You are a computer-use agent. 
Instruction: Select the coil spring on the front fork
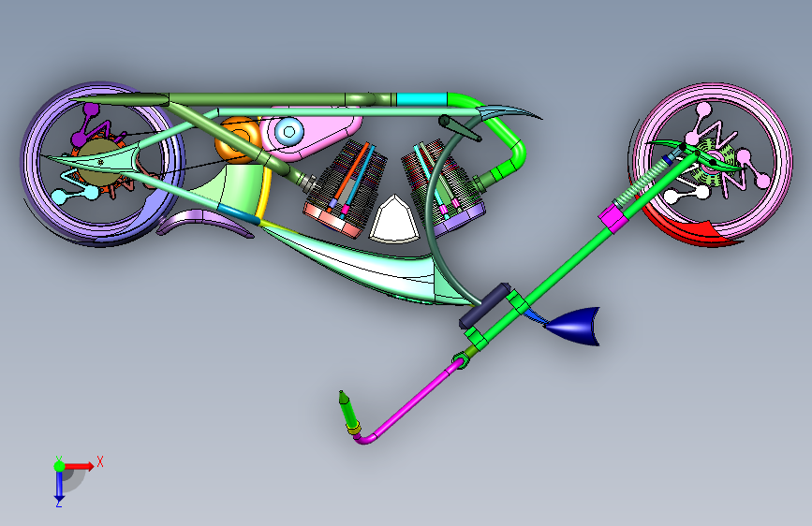[x=642, y=183]
